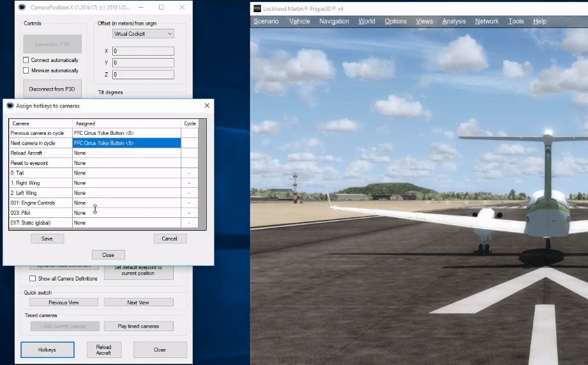Open the Scenario menu
Screen dimensions: 588x365
coord(266,21)
